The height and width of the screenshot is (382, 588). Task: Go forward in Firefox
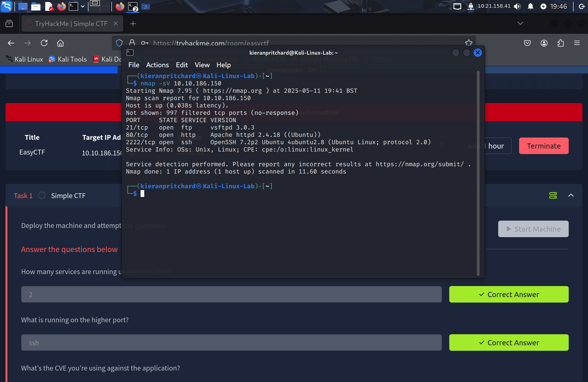pyautogui.click(x=28, y=43)
